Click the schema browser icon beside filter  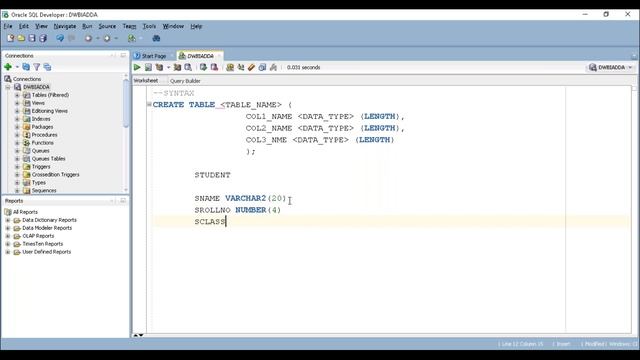pos(47,67)
